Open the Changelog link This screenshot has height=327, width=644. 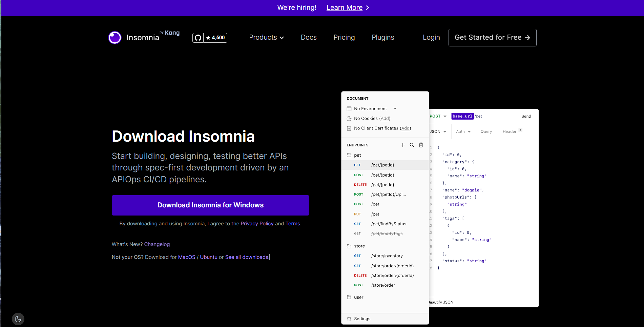(x=157, y=244)
